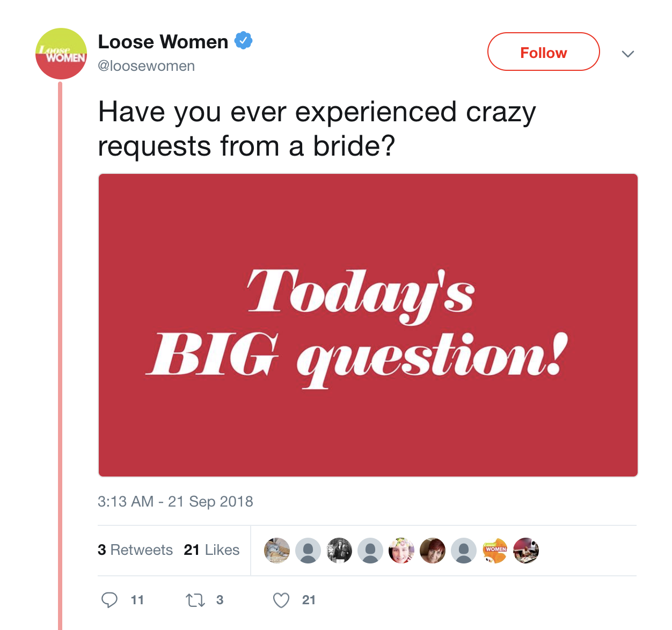
Task: Like the tweet with the heart icon
Action: coord(281,600)
